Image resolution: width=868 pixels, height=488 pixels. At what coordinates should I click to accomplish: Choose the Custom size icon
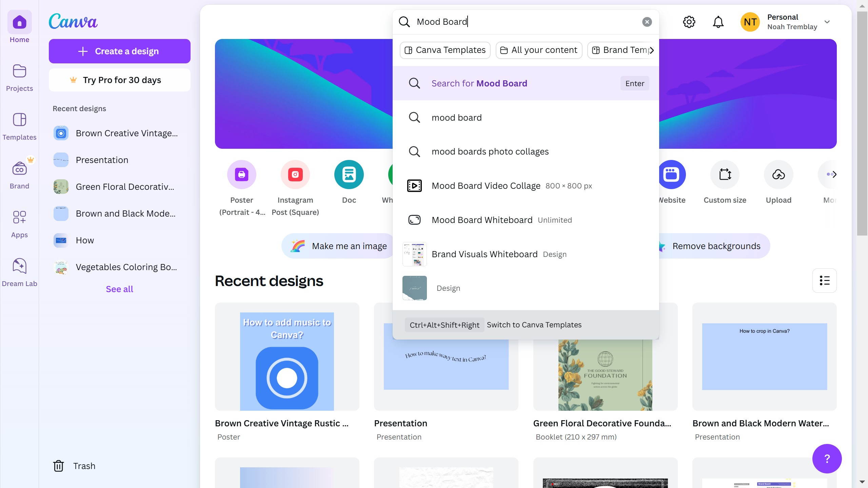point(725,175)
